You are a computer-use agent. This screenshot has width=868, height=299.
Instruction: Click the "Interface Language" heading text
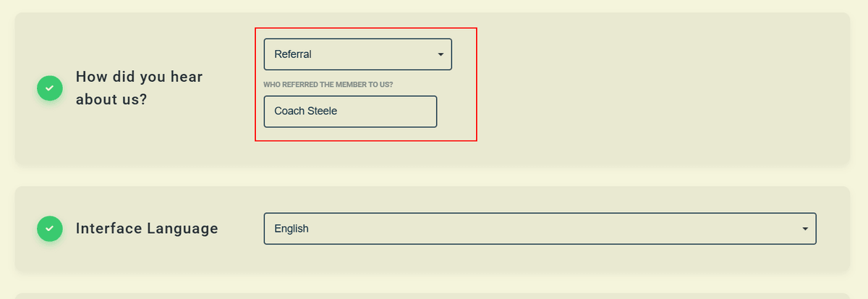[x=147, y=229]
